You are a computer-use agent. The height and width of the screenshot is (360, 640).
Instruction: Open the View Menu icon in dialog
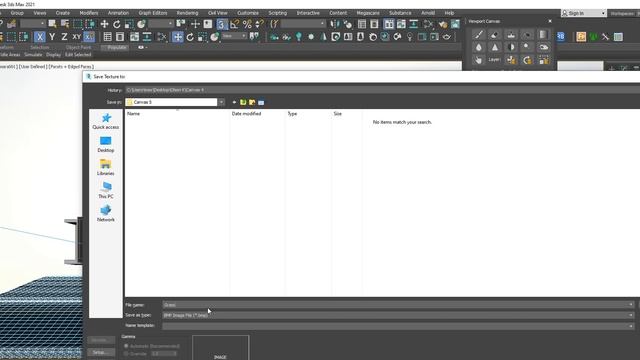tap(261, 102)
